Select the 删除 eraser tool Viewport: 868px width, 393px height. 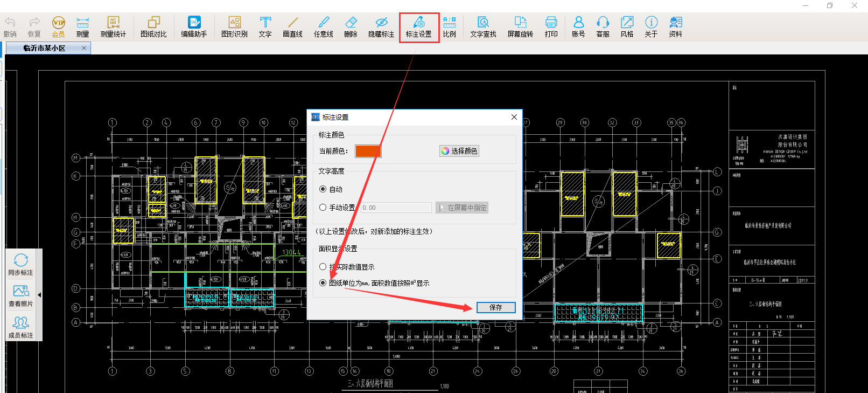point(351,26)
